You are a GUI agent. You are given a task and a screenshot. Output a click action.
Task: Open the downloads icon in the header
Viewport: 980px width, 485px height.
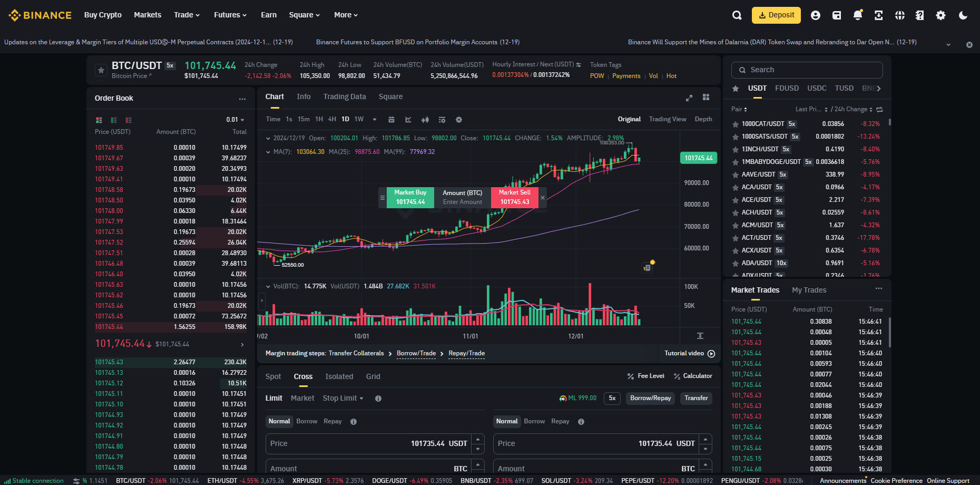pyautogui.click(x=879, y=15)
